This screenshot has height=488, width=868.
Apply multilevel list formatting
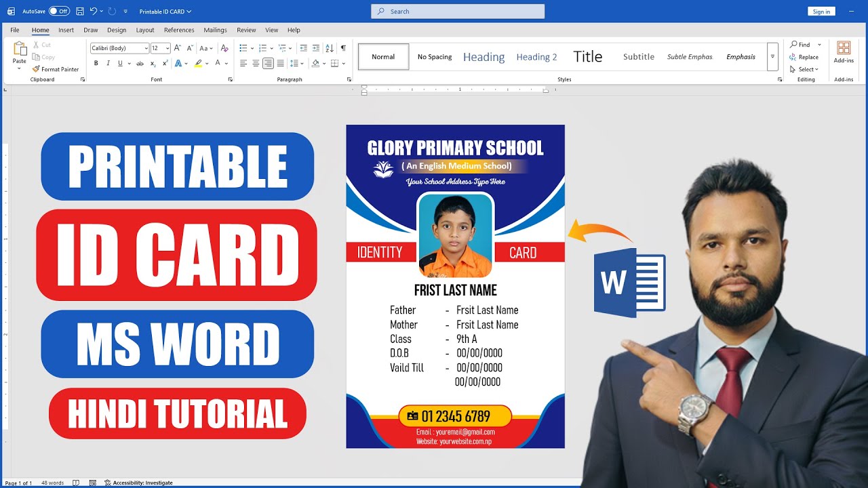(282, 48)
